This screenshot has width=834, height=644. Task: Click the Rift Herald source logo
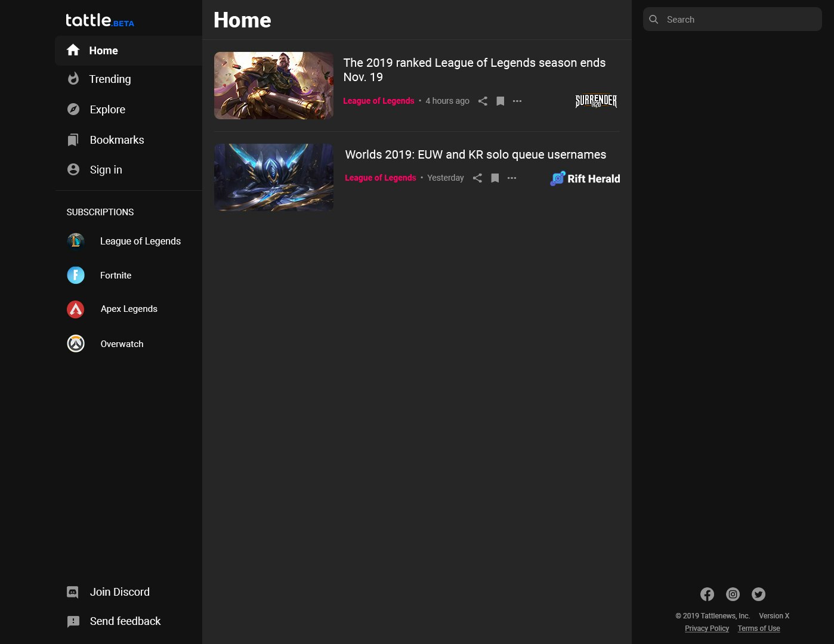tap(585, 178)
